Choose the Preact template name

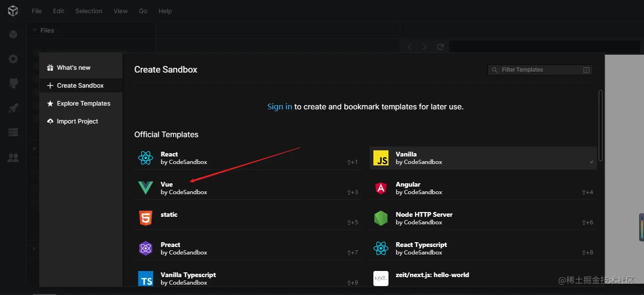click(171, 245)
